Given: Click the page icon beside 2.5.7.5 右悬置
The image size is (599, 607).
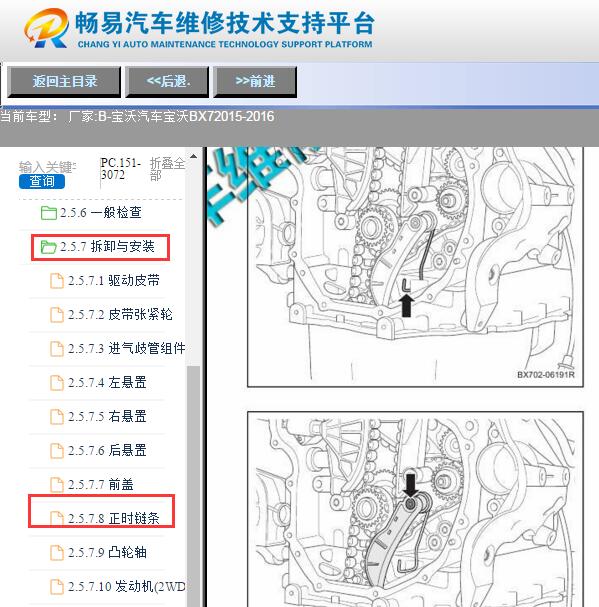Looking at the screenshot, I should [x=57, y=417].
